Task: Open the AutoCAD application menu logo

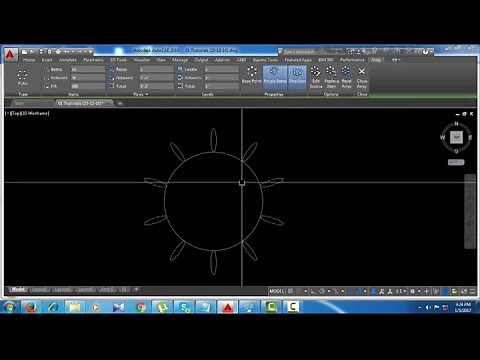Action: 10,54
